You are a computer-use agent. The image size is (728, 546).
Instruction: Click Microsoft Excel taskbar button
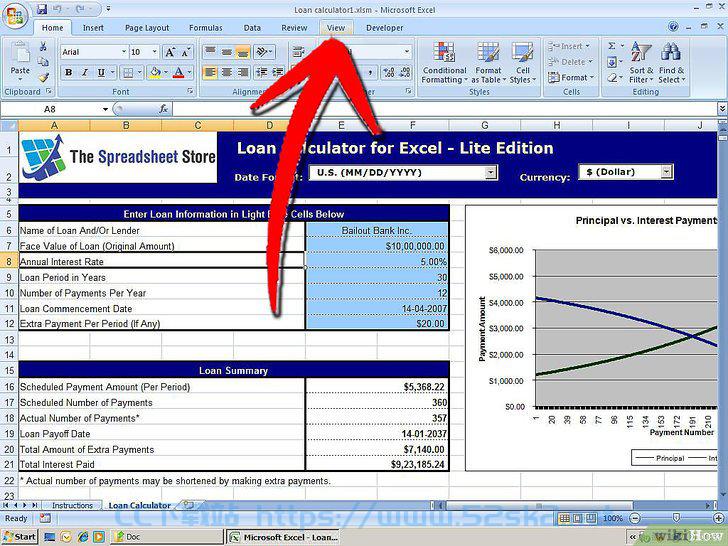point(284,537)
